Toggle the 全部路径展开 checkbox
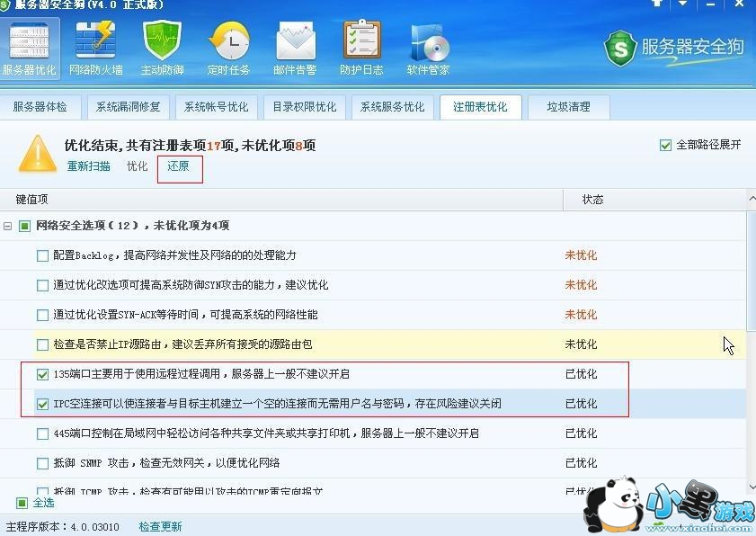The height and width of the screenshot is (536, 756). tap(665, 145)
